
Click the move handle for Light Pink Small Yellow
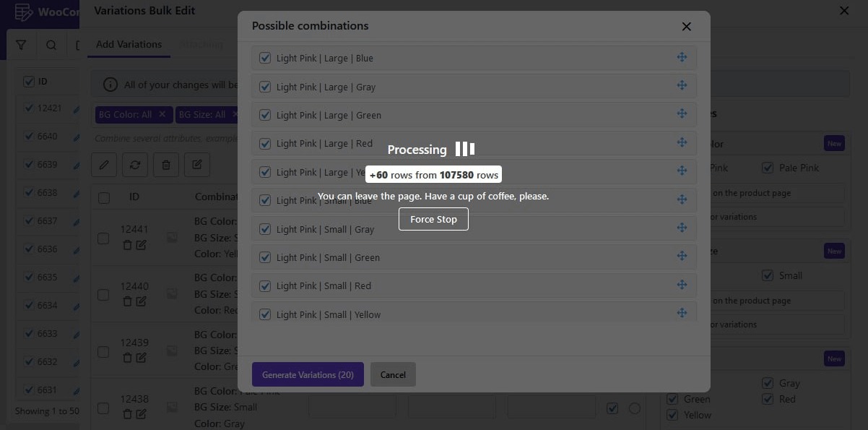682,313
